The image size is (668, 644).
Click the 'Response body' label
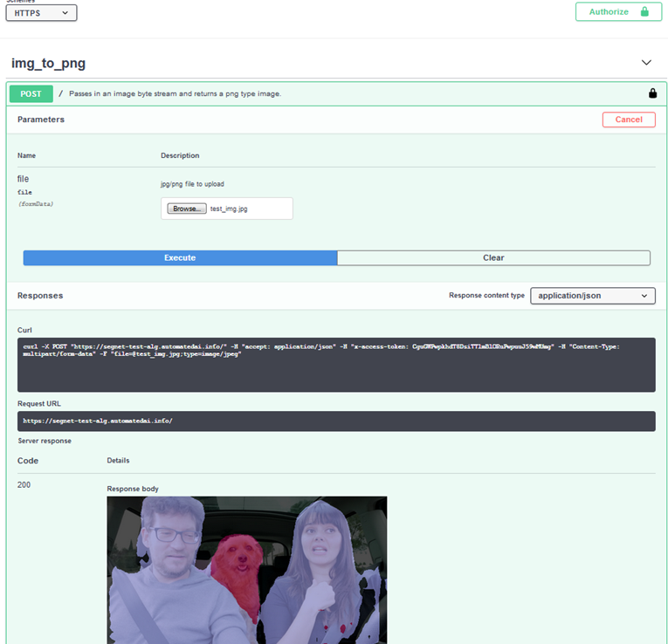(x=133, y=489)
